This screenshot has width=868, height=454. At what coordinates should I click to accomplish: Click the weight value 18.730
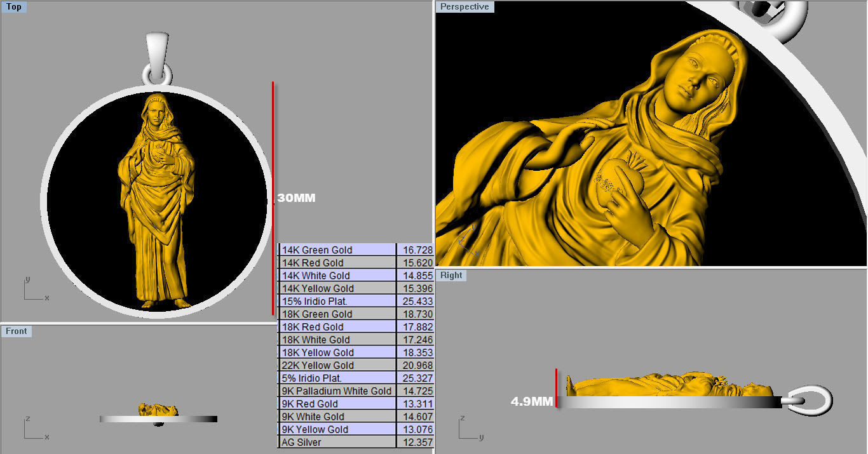coord(417,314)
